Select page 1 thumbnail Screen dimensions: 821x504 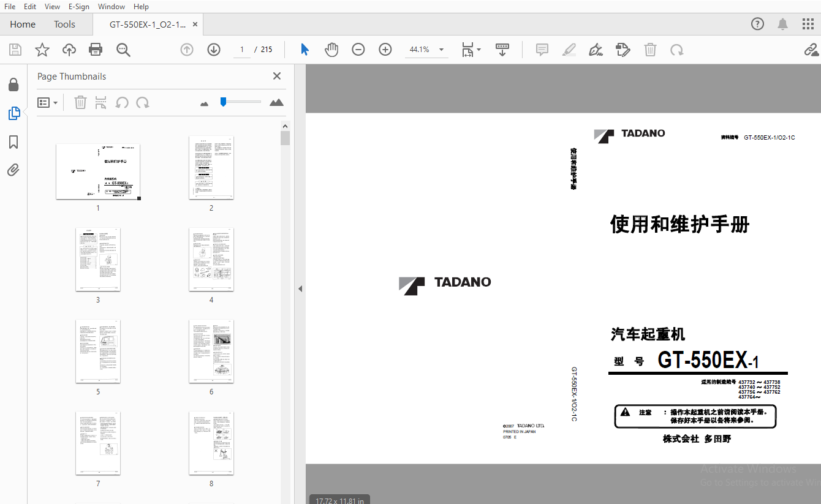pyautogui.click(x=98, y=171)
